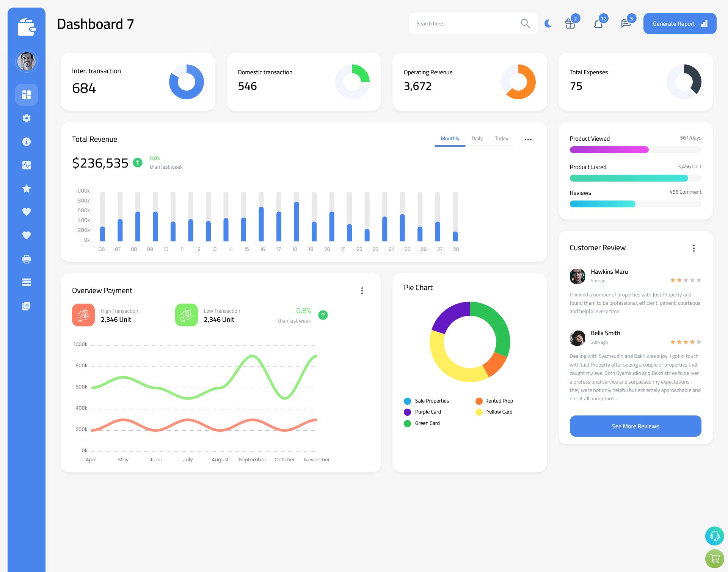Select the analytics chart icon
Screen dimensions: 728x572
coord(26,165)
